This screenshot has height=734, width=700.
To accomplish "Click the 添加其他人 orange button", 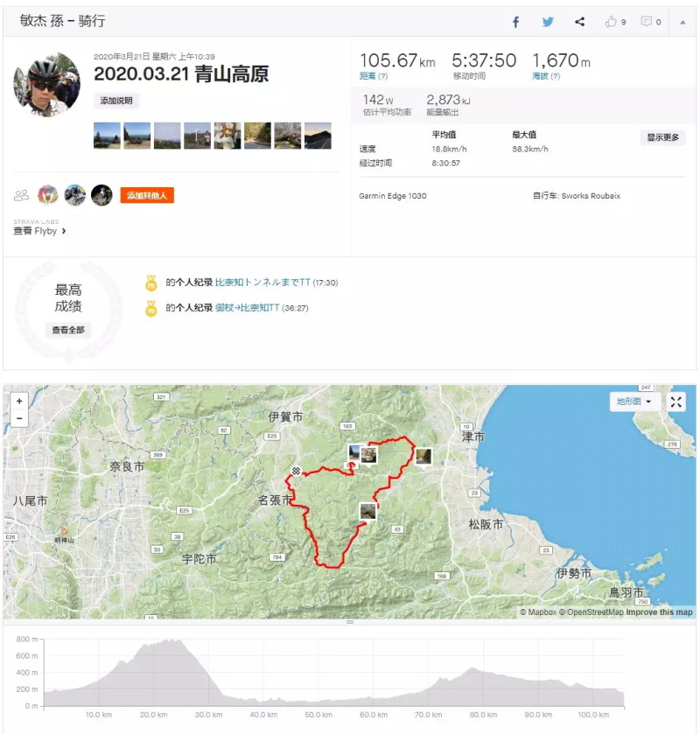I will (147, 195).
